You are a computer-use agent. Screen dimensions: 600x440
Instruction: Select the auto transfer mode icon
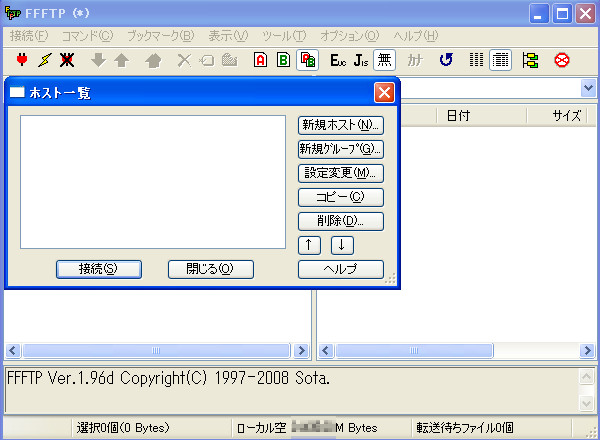coord(308,60)
